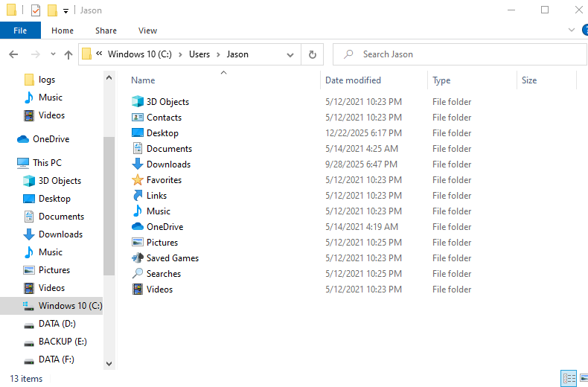Switch to large thumbnails view

[x=583, y=378]
